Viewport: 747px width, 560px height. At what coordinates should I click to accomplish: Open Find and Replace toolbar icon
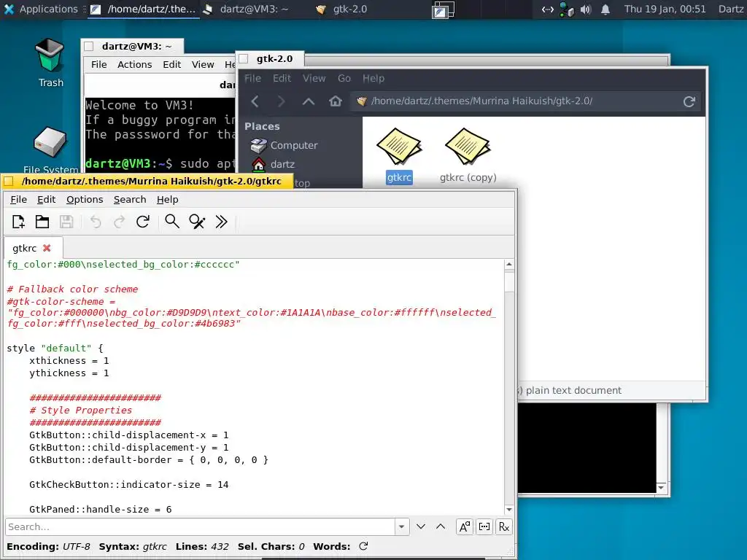[197, 222]
